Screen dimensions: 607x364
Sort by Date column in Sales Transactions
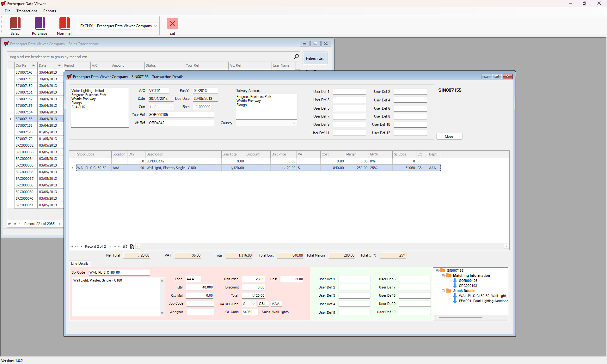tap(50, 65)
